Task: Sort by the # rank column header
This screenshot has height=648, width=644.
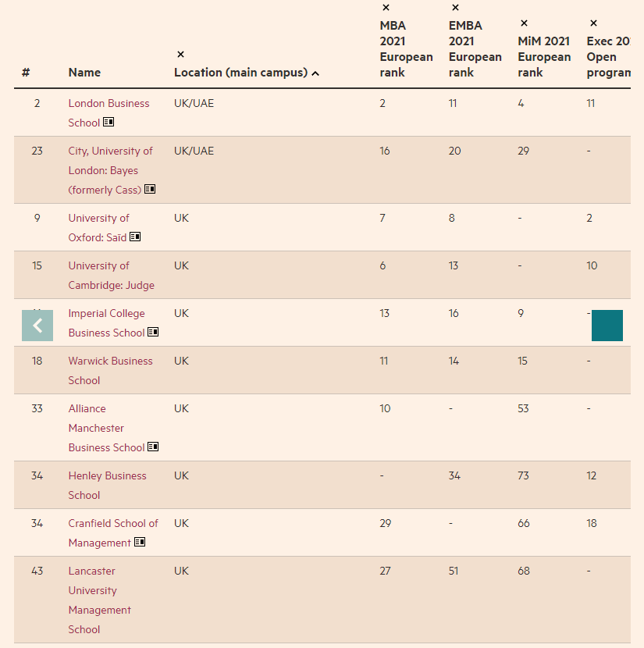Action: coord(26,73)
